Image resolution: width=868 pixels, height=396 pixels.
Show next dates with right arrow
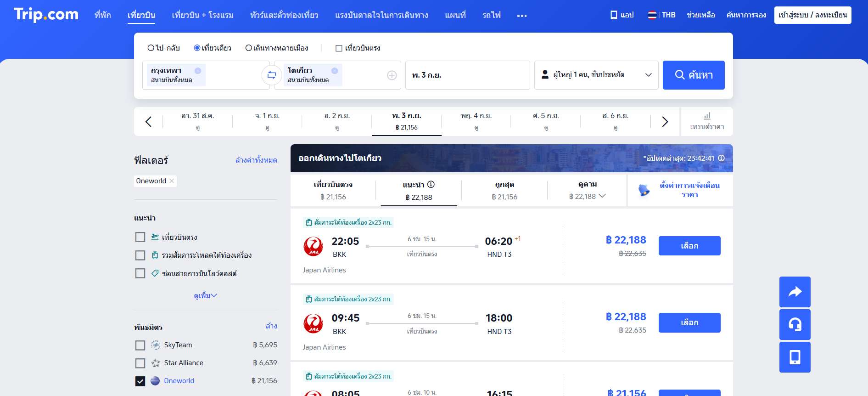tap(665, 122)
